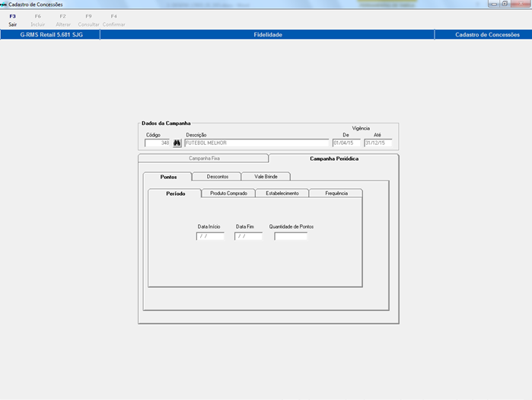The width and height of the screenshot is (532, 400).
Task: Click the binoculars search icon next to Código
Action: coord(177,143)
